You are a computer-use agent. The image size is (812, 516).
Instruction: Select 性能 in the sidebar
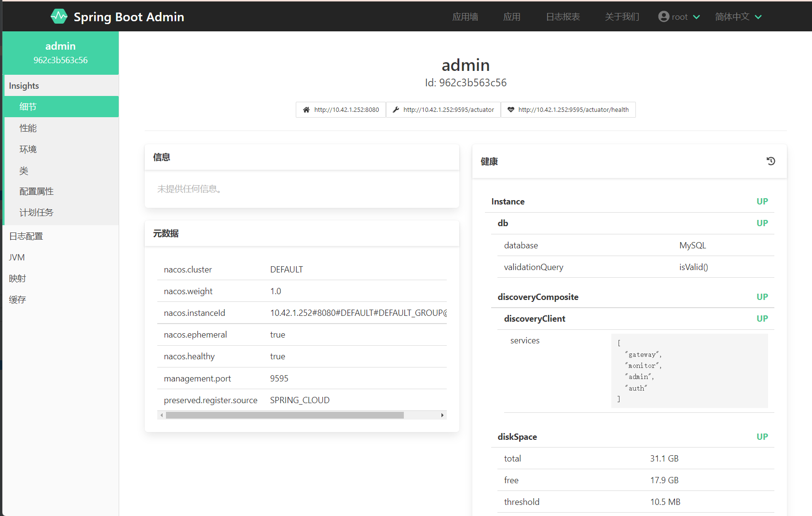(x=28, y=128)
